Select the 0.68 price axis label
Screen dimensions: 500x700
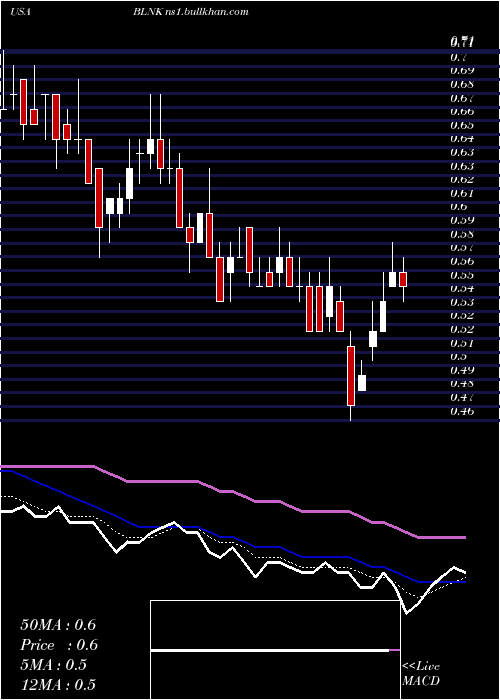pyautogui.click(x=462, y=84)
